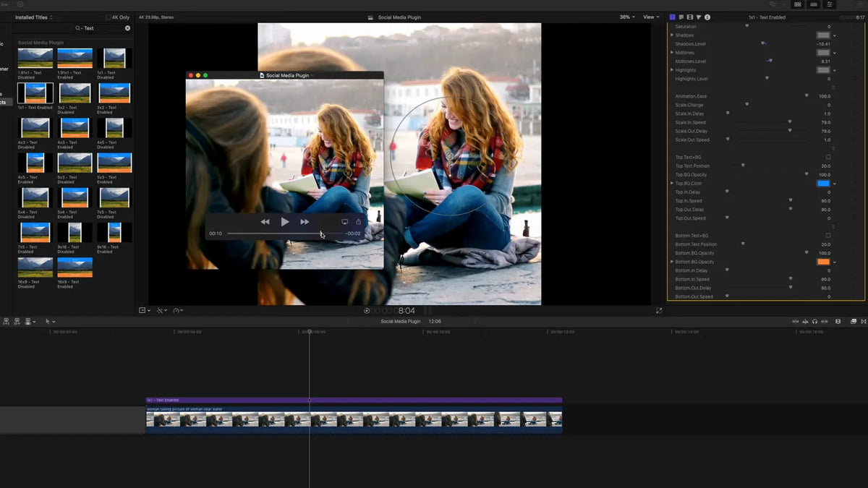868x488 pixels.
Task: Expand the Shadows disclosure triangle
Action: click(672, 35)
